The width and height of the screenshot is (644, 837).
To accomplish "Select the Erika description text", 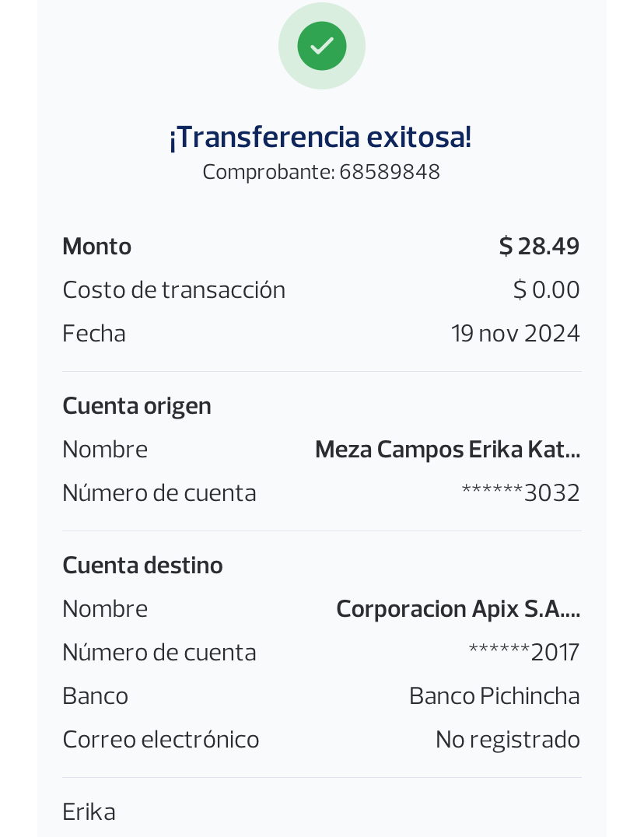I will (x=89, y=812).
